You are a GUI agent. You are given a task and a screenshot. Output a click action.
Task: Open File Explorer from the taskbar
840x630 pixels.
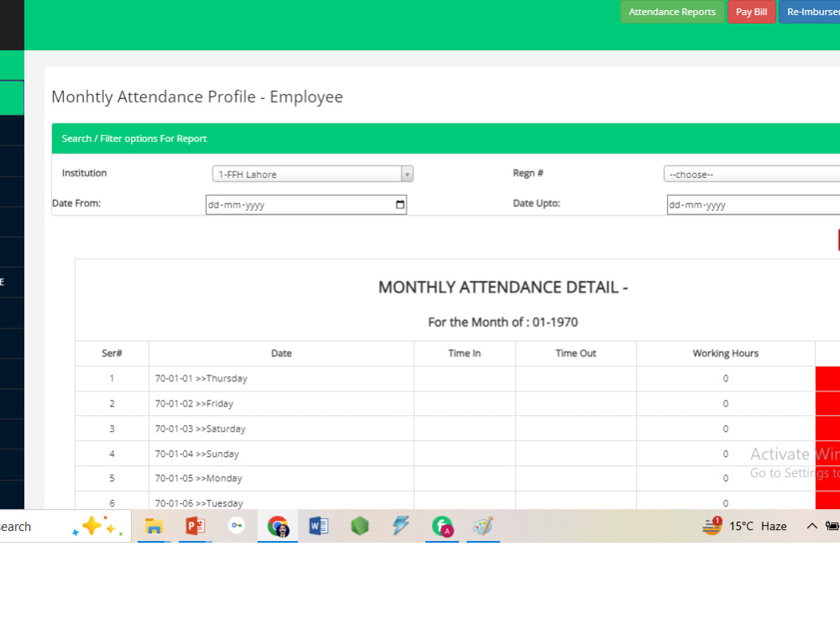pos(154,526)
